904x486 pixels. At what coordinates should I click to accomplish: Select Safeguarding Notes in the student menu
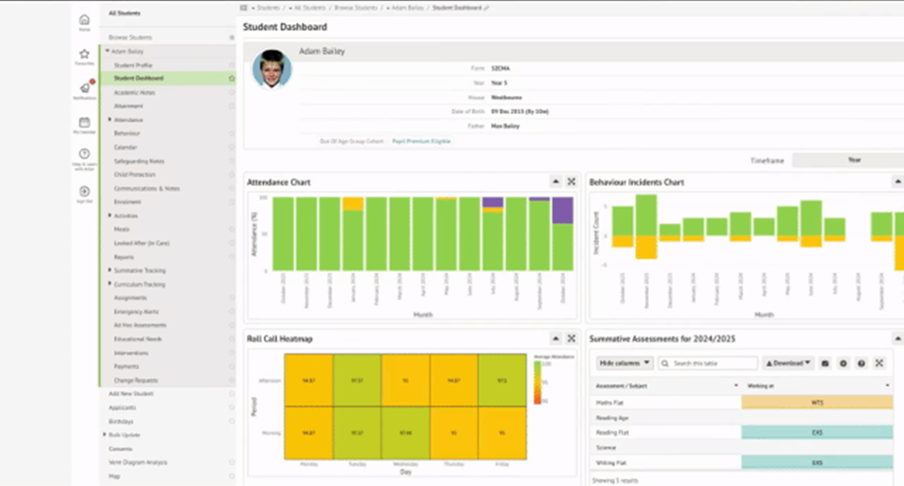click(139, 161)
